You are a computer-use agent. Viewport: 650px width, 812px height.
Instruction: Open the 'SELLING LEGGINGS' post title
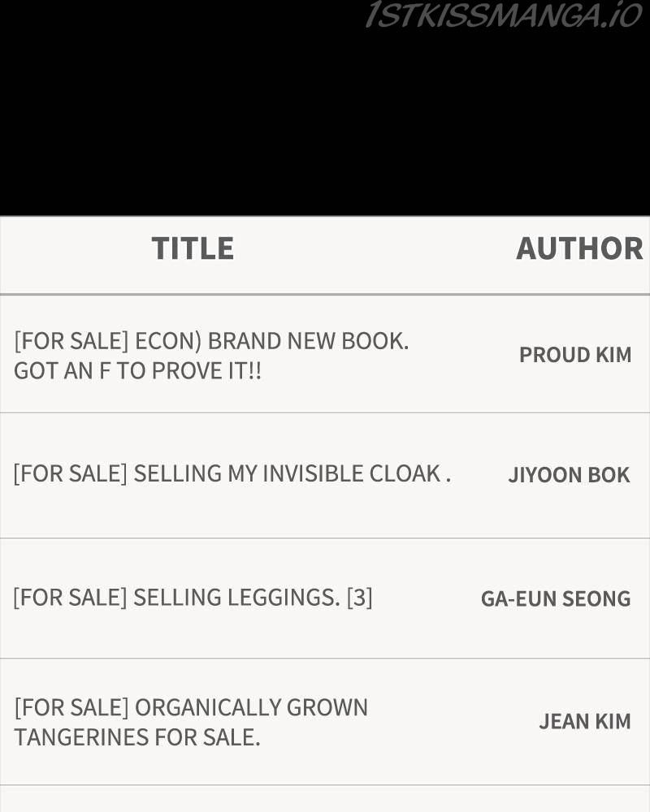tap(236, 598)
